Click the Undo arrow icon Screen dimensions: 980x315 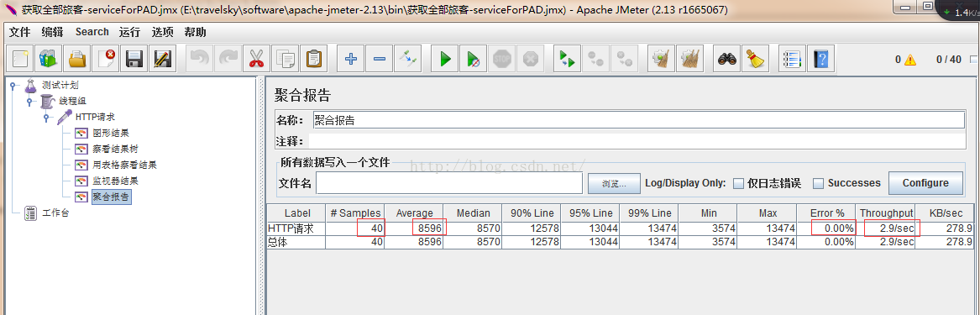pyautogui.click(x=199, y=59)
